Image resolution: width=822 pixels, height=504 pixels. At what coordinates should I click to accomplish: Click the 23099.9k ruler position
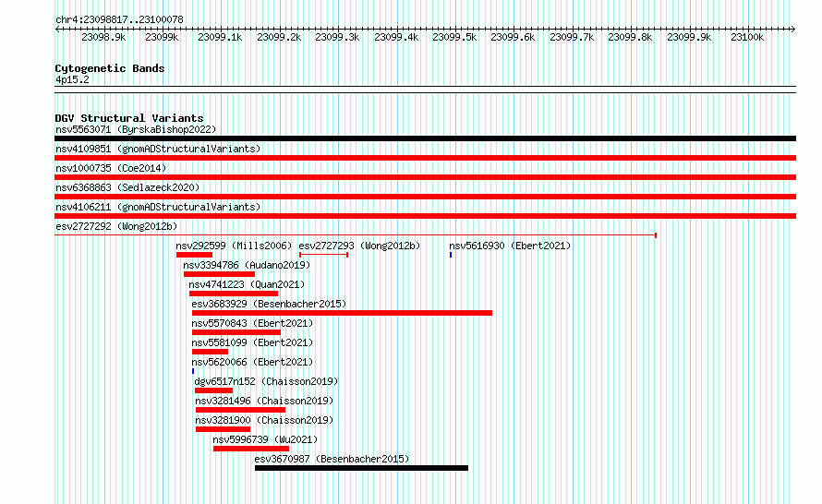tap(689, 37)
